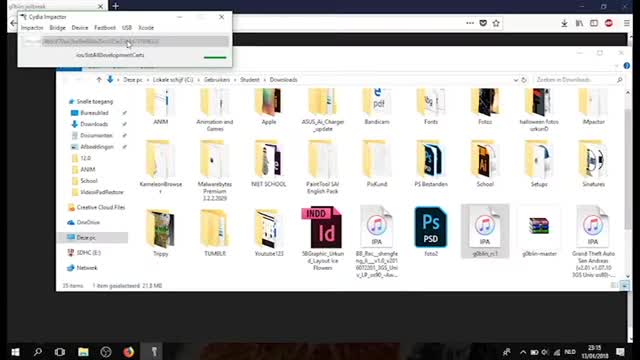Open the Device menu in Cydia Impactor
Screen dimensions: 640x360
(x=80, y=28)
